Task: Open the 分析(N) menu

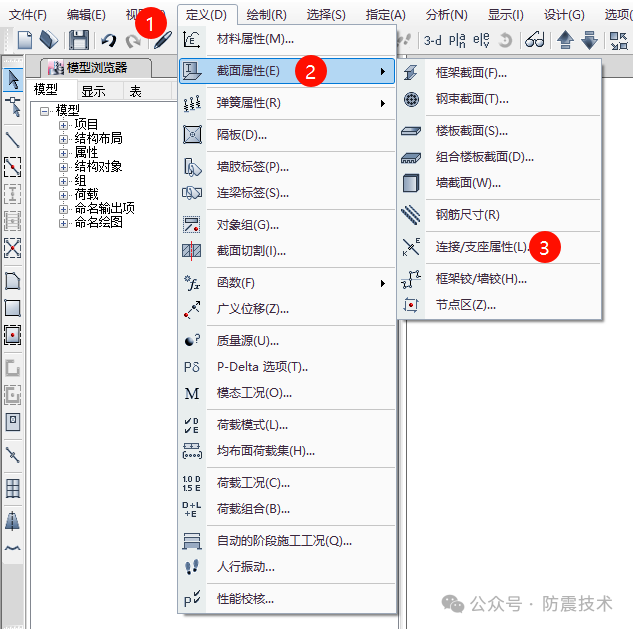Action: (x=446, y=15)
